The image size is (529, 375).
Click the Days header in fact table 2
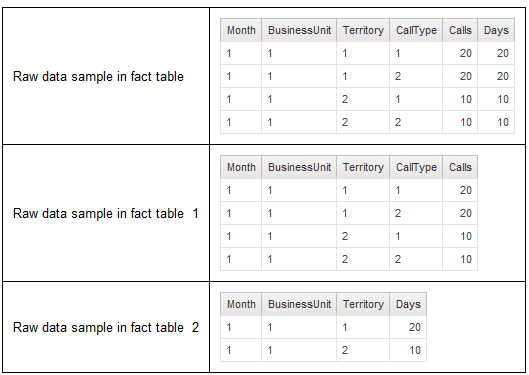[408, 304]
